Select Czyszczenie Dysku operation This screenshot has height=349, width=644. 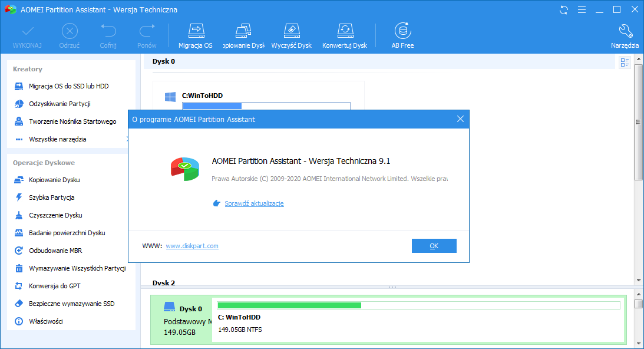click(x=55, y=215)
